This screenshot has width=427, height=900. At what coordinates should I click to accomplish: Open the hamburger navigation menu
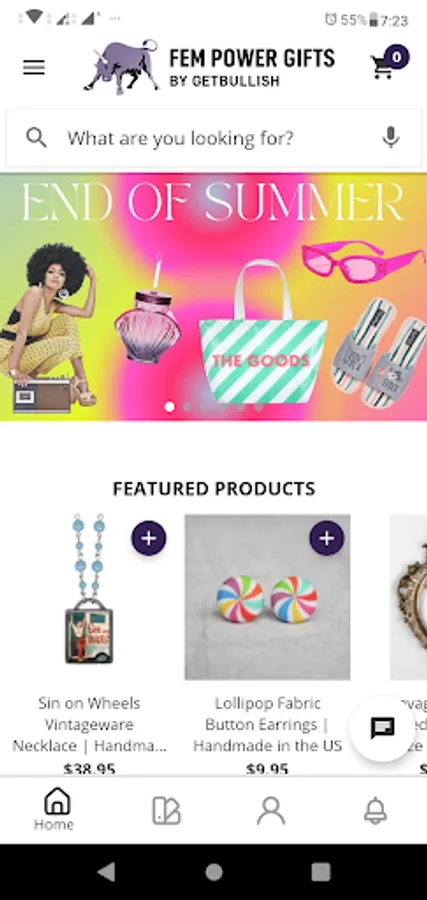34,68
